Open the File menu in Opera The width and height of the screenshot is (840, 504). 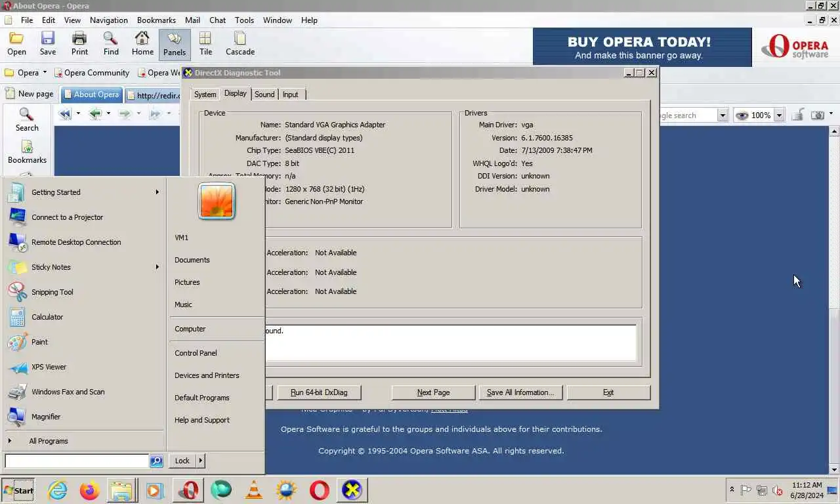tap(27, 20)
